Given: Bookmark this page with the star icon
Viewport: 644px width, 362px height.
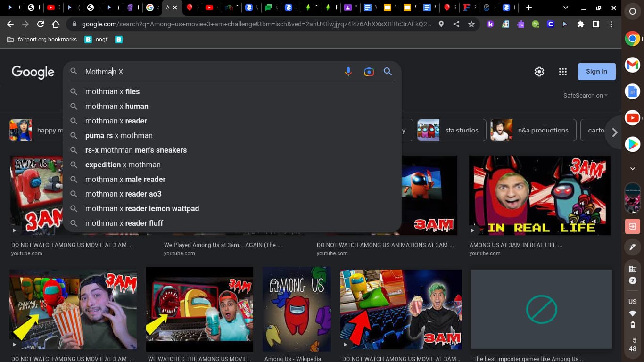Looking at the screenshot, I should [x=471, y=24].
